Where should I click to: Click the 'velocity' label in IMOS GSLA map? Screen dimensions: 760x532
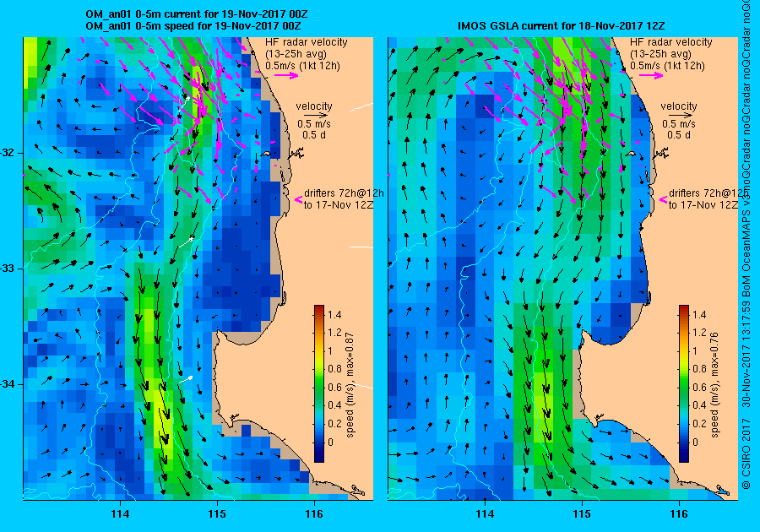679,106
